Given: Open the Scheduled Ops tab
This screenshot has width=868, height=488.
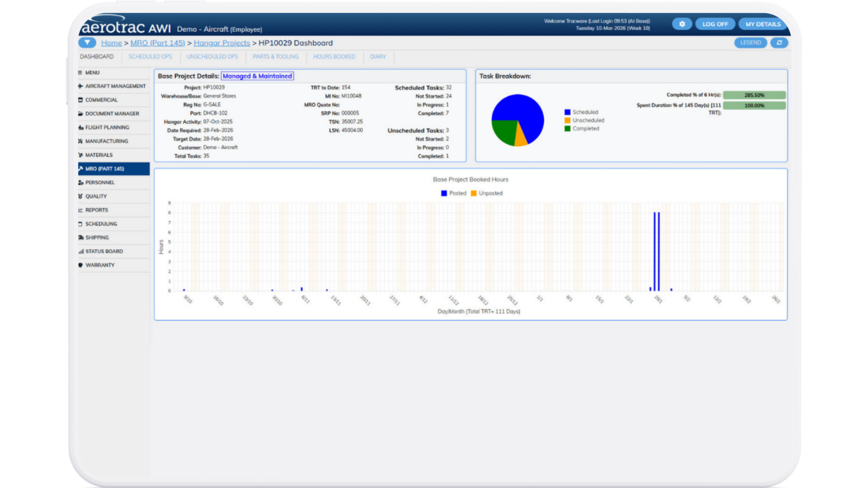Looking at the screenshot, I should [x=150, y=56].
